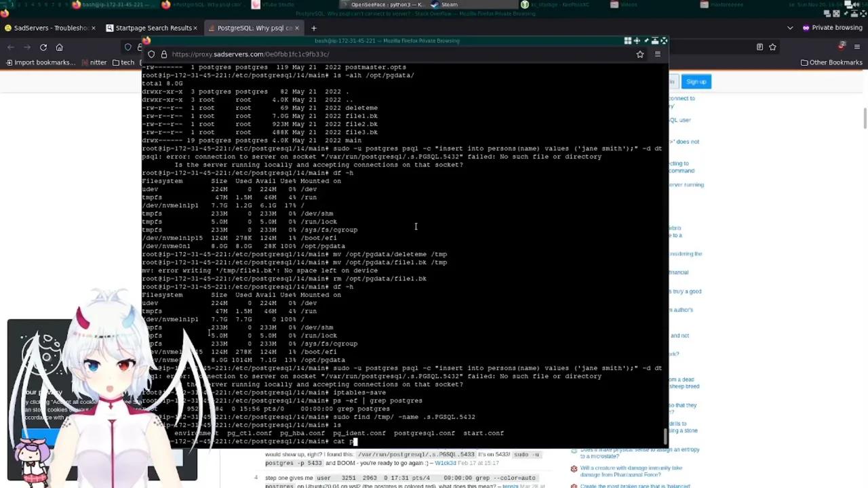Open the nitter bookmark
Viewport: 868px width, 488px height.
coord(98,62)
